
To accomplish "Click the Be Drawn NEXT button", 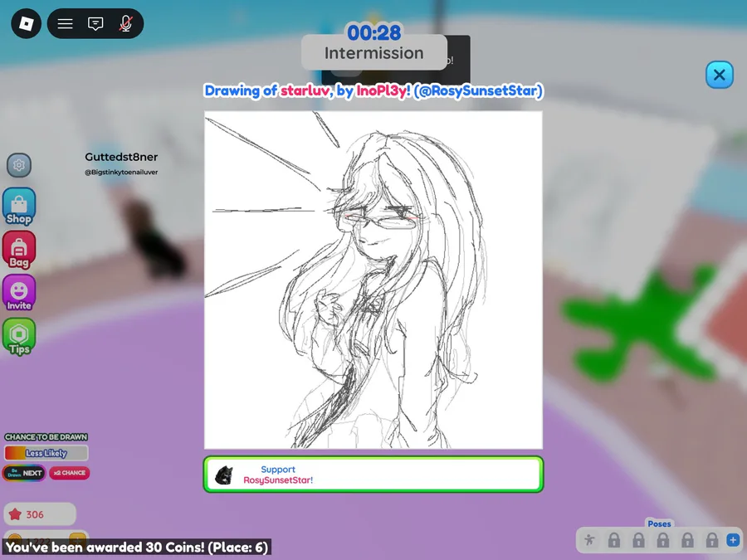I will (24, 473).
